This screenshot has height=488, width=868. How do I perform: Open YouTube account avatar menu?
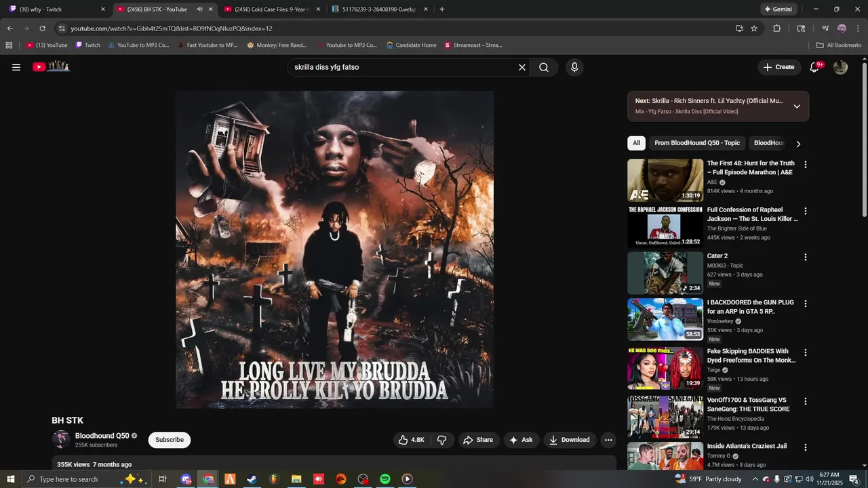pyautogui.click(x=840, y=67)
